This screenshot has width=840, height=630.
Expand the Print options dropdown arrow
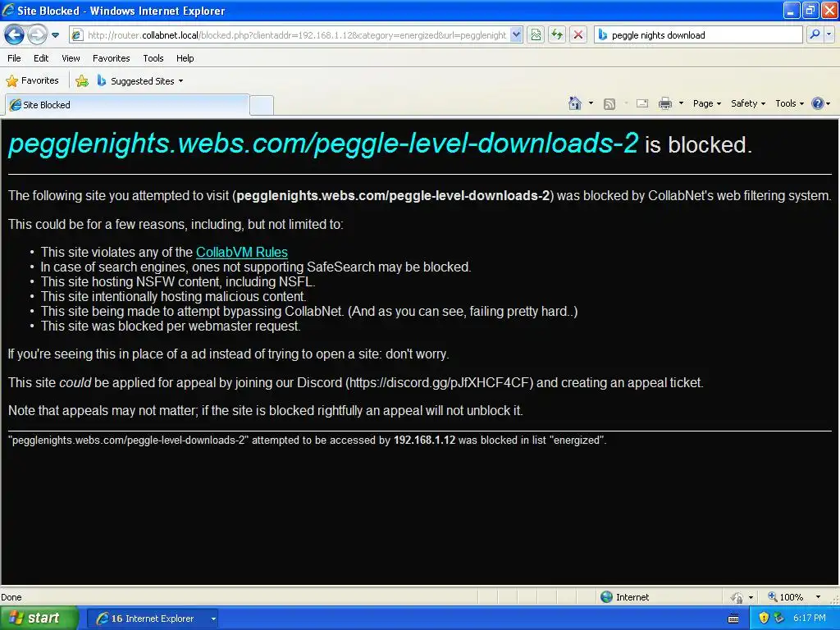point(681,103)
